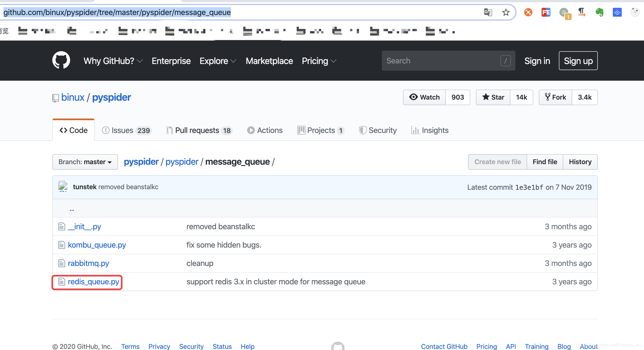Viewport: 644px width, 350px height.
Task: Focus the GitHub Search field
Action: click(448, 61)
